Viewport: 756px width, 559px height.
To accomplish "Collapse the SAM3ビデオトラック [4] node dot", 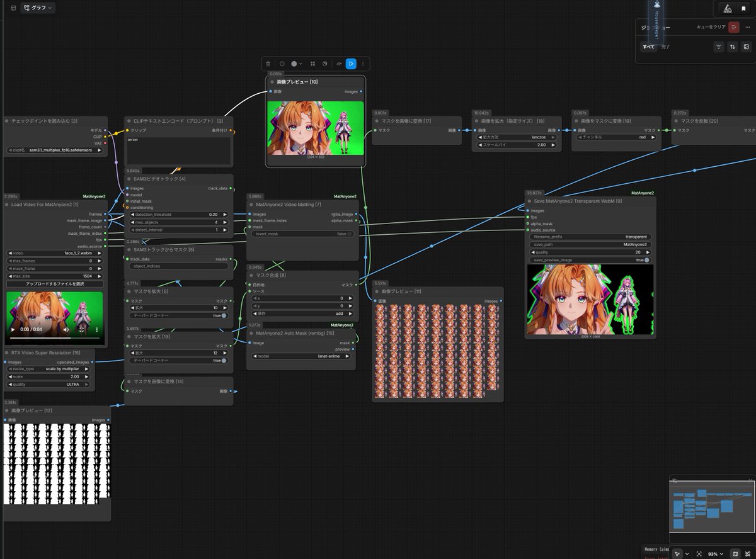I will (x=129, y=179).
